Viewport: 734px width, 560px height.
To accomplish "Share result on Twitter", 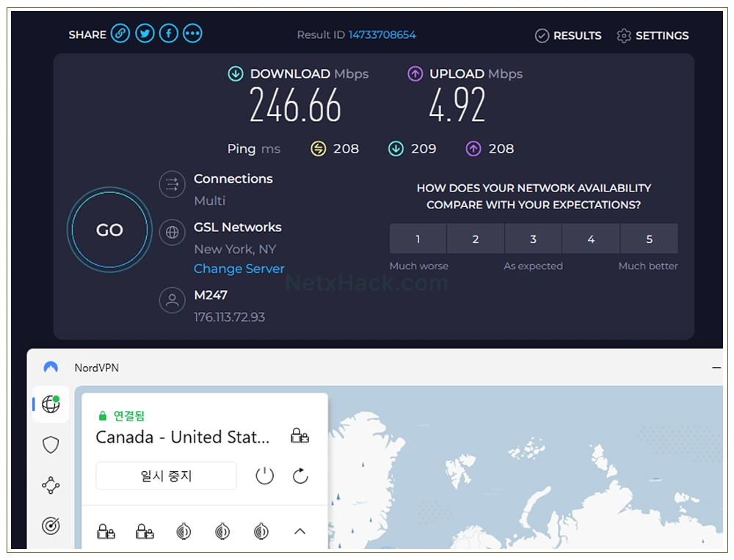I will (145, 34).
